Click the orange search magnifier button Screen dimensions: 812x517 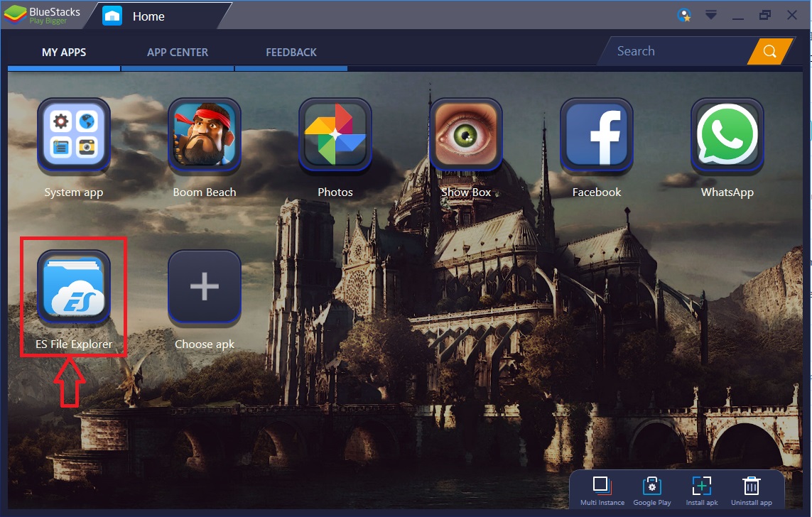(x=770, y=51)
